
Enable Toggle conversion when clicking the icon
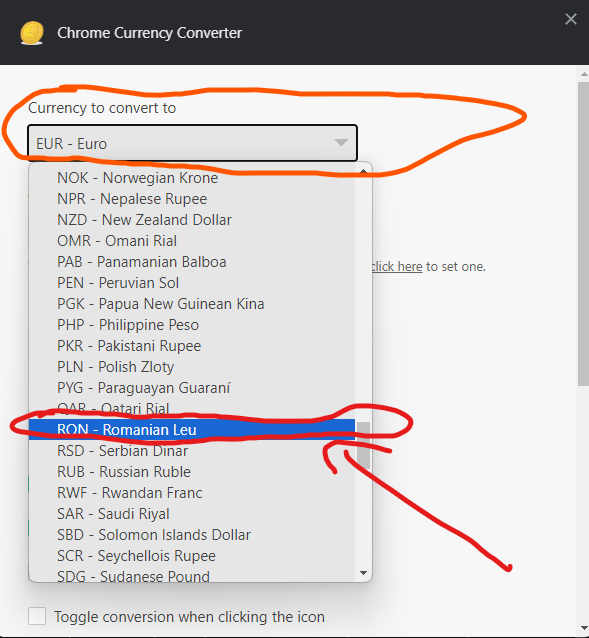[x=37, y=616]
